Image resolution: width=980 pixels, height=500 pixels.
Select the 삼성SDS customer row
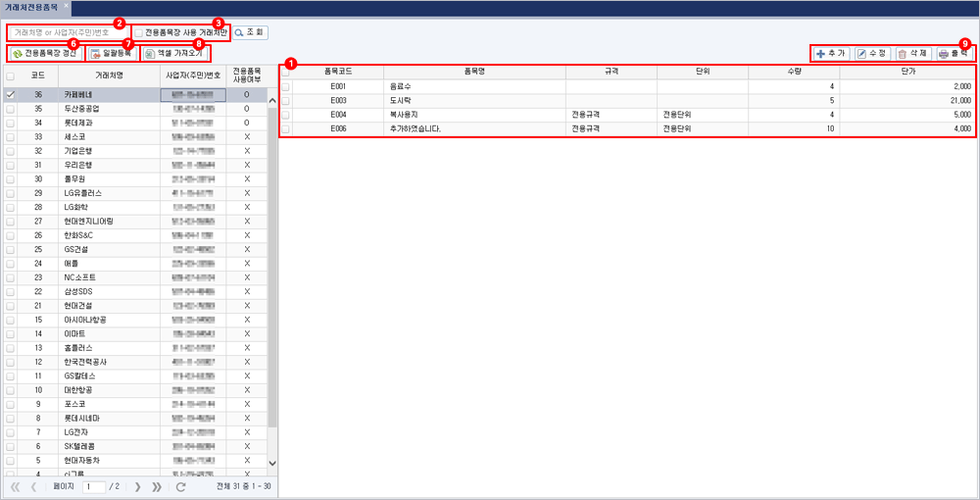pos(136,291)
